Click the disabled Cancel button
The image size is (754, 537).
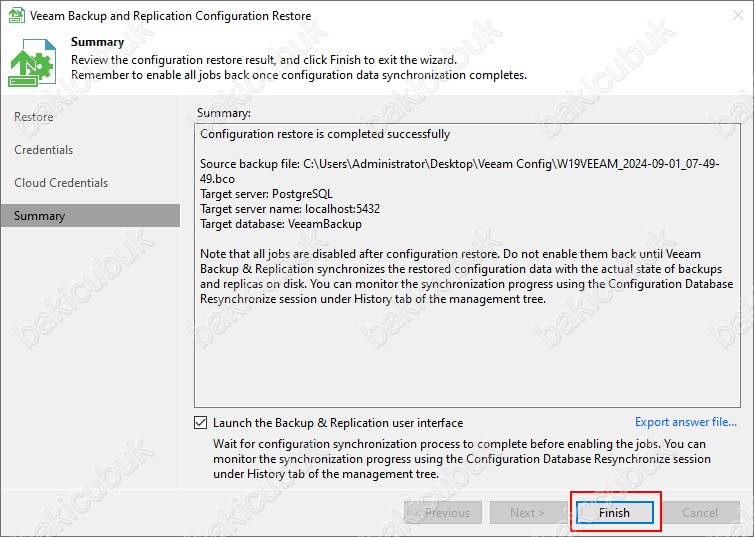pos(700,512)
